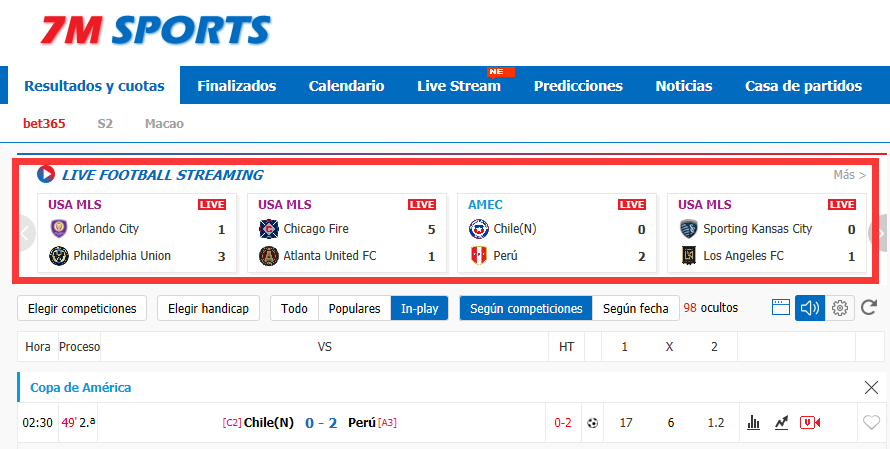The height and width of the screenshot is (449, 890).
Task: Open the Predicciones tab
Action: coord(578,86)
